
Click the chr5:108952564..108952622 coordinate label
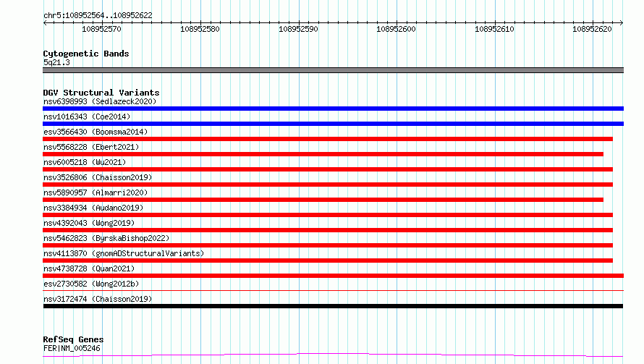[x=98, y=15]
